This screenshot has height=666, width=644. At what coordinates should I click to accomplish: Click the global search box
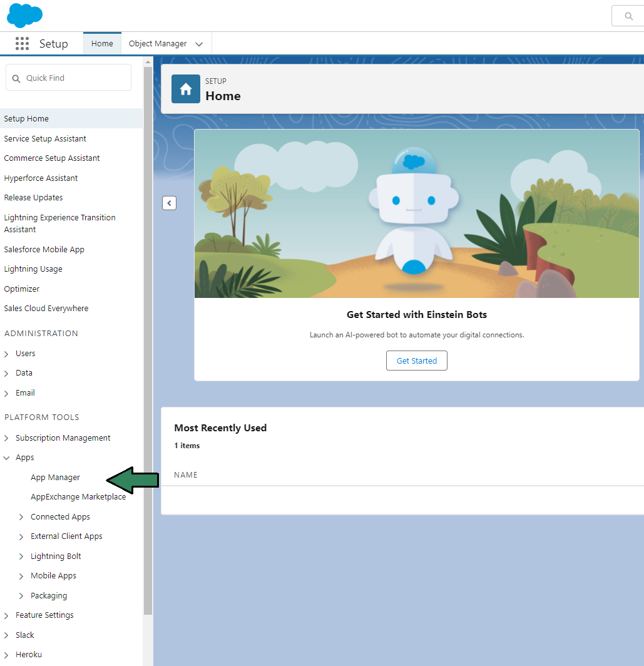click(628, 16)
